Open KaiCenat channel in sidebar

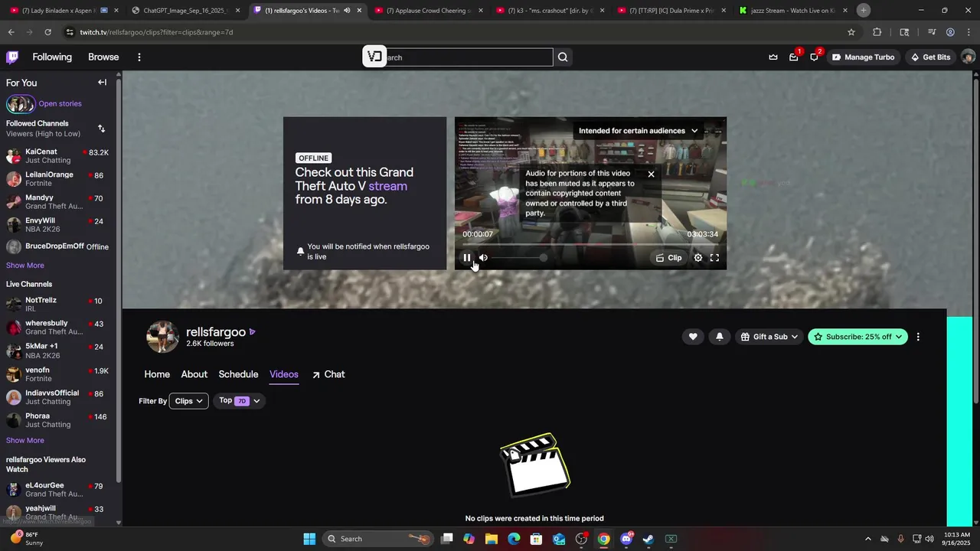(58, 156)
